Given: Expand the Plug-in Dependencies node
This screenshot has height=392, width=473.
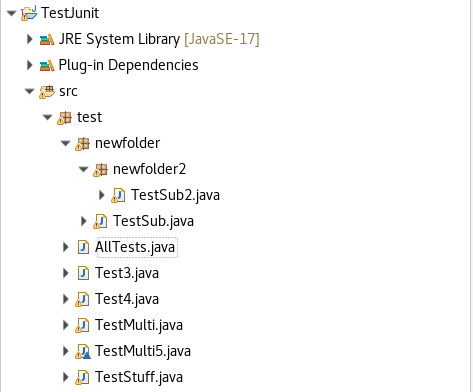Looking at the screenshot, I should click(30, 65).
